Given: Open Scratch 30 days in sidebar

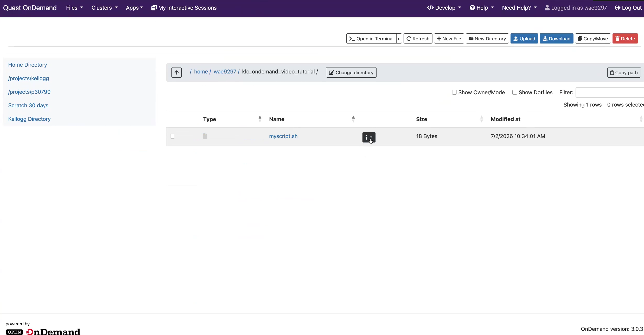Looking at the screenshot, I should tap(28, 106).
